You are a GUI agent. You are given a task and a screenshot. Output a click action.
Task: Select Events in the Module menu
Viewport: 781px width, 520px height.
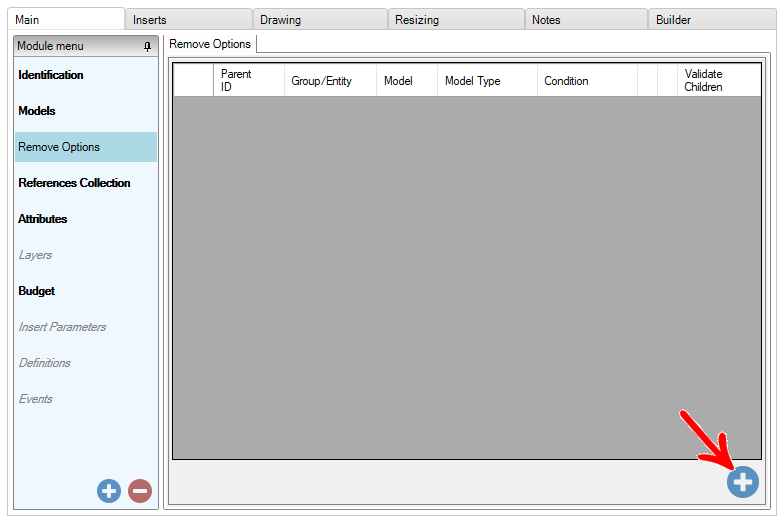coord(86,399)
